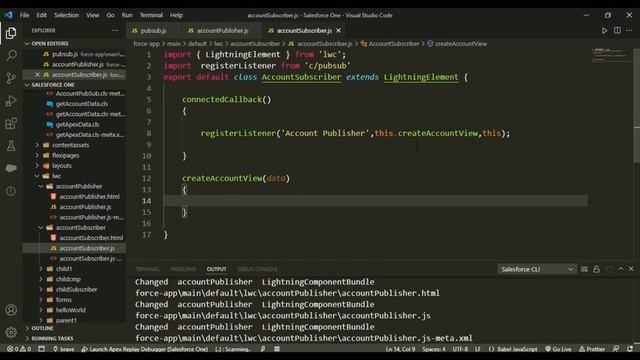
Task: Open the Search view in activity bar
Action: (11, 55)
